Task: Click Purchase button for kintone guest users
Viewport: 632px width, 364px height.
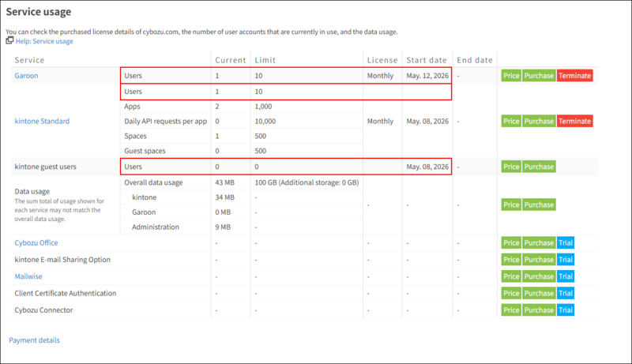Action: [539, 167]
